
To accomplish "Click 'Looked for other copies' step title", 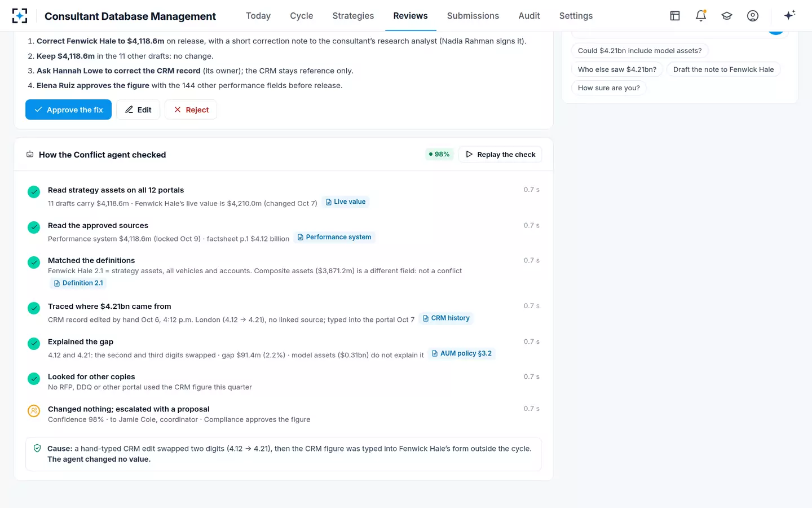I will 91,376.
